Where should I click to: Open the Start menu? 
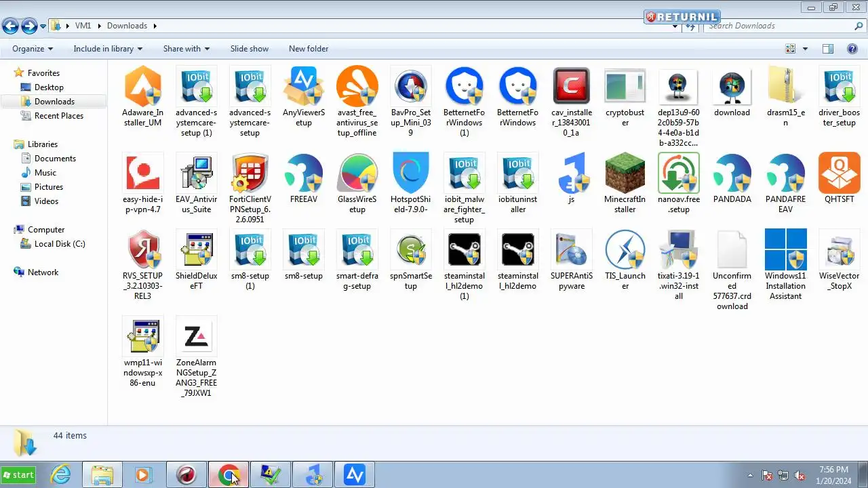tap(18, 474)
